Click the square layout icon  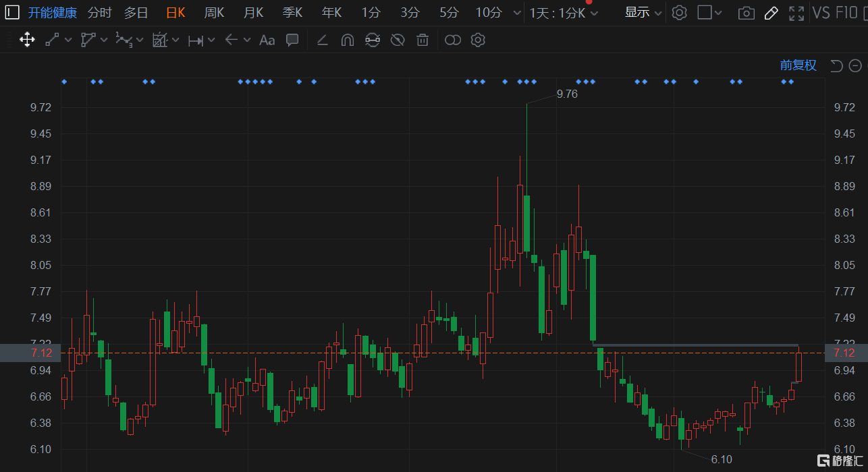click(x=705, y=12)
